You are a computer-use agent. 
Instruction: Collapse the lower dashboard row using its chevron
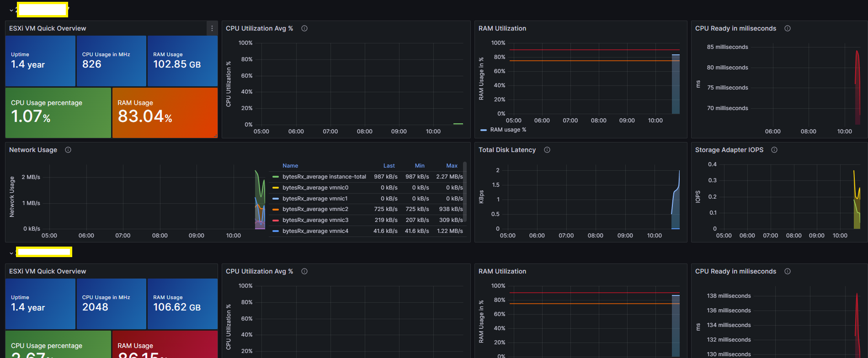[x=11, y=253]
